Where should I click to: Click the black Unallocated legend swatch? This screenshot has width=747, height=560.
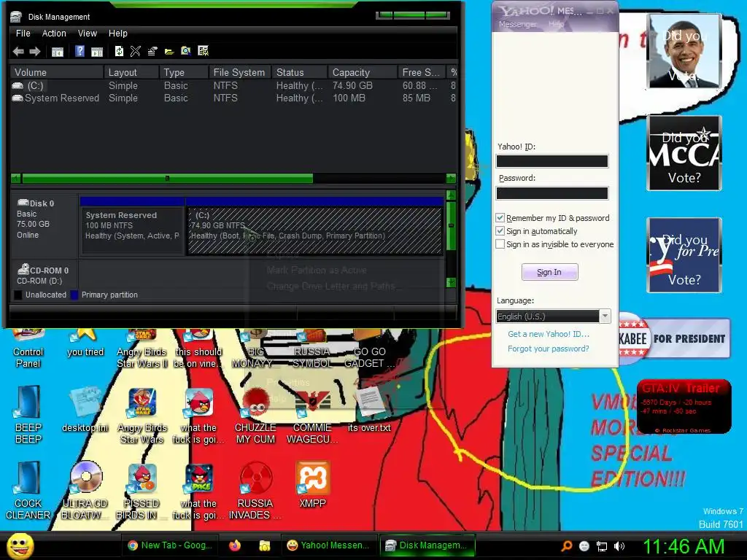coord(18,295)
